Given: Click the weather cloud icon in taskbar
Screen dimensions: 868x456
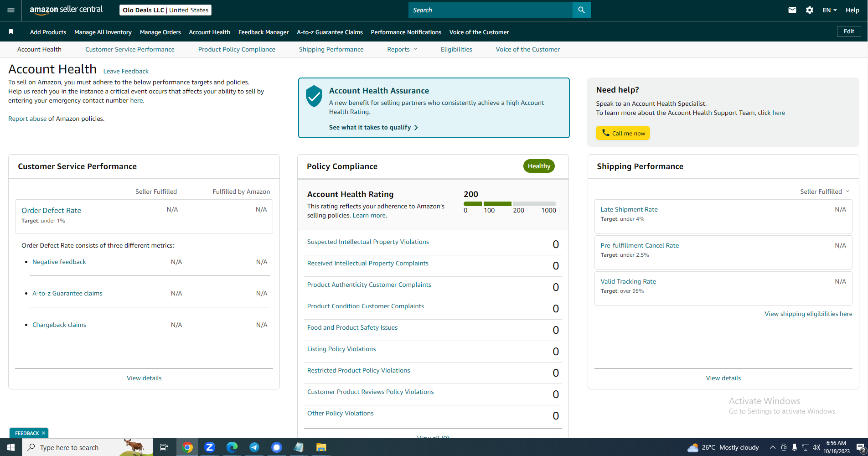Looking at the screenshot, I should pyautogui.click(x=693, y=447).
